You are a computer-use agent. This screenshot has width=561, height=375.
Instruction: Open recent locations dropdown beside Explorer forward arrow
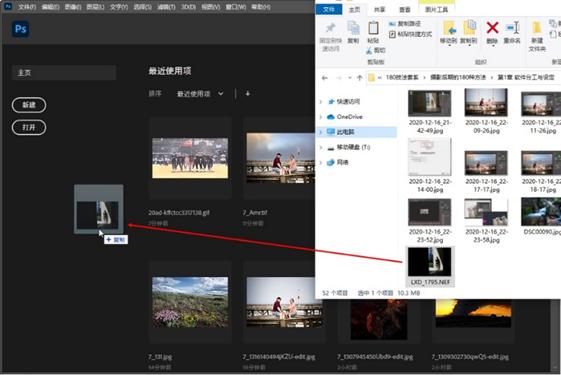click(350, 78)
